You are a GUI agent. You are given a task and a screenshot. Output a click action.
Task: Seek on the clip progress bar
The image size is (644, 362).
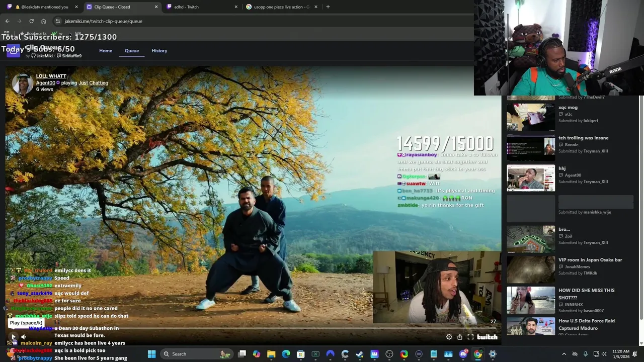click(254, 329)
